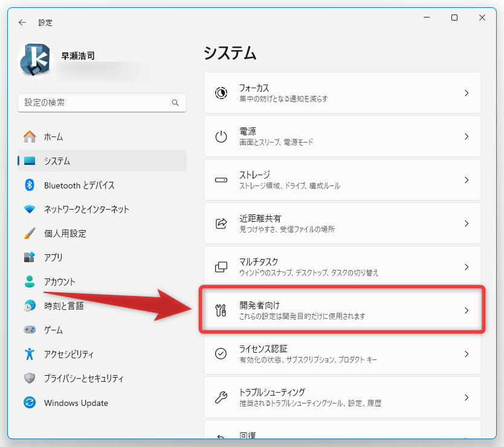Image resolution: width=504 pixels, height=447 pixels.
Task: Open ゲーム label in sidebar
Action: point(53,330)
